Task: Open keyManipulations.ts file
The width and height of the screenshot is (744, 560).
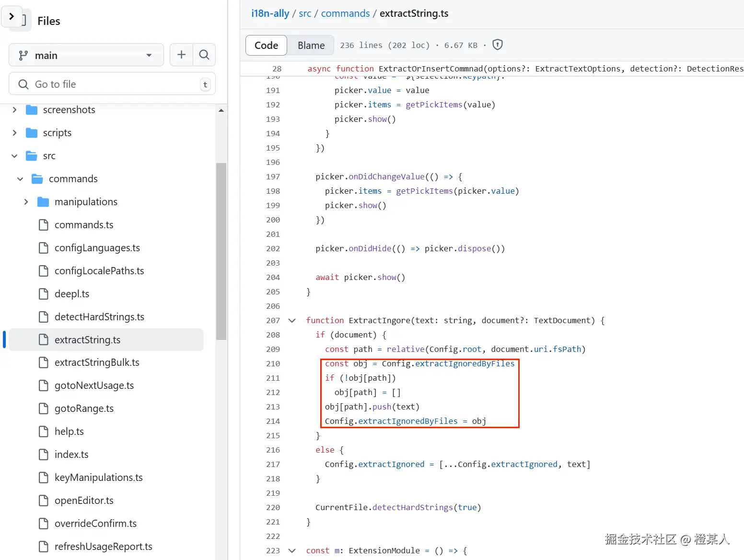Action: click(x=99, y=478)
